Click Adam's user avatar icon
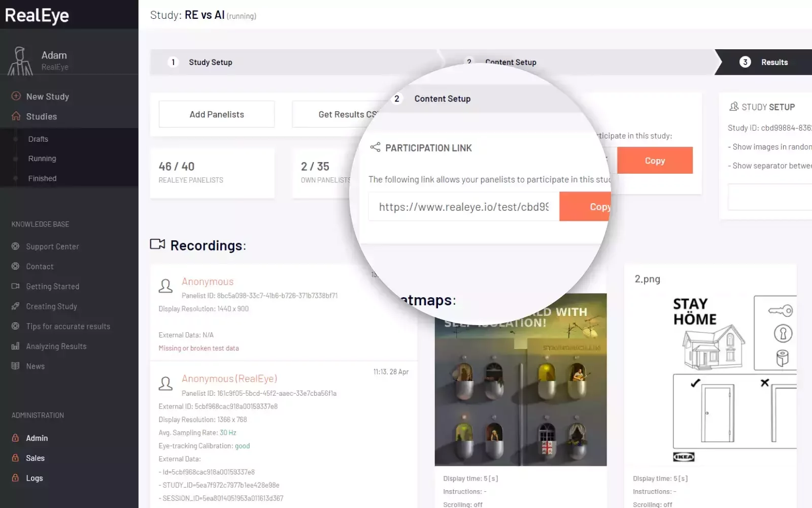 [20, 61]
